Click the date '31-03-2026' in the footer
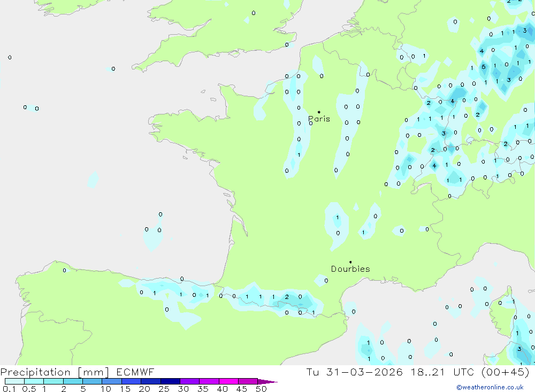Image resolution: width=535 pixels, height=392 pixels. pyautogui.click(x=364, y=372)
